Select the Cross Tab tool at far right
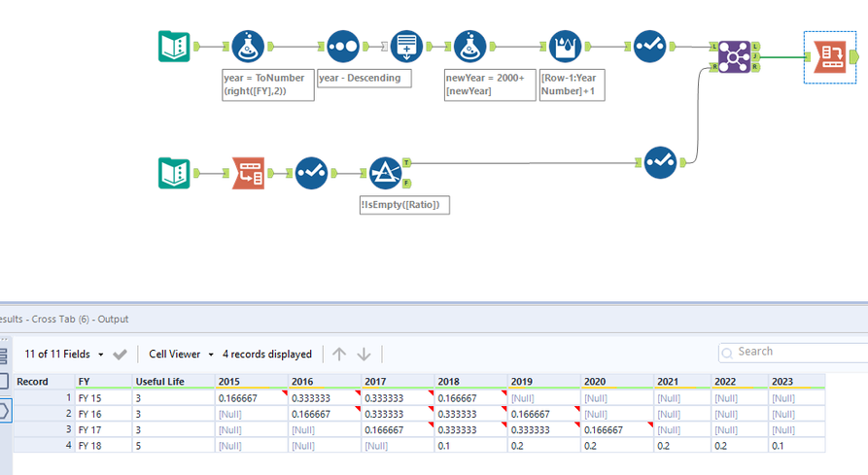The height and width of the screenshot is (475, 868). pos(830,57)
